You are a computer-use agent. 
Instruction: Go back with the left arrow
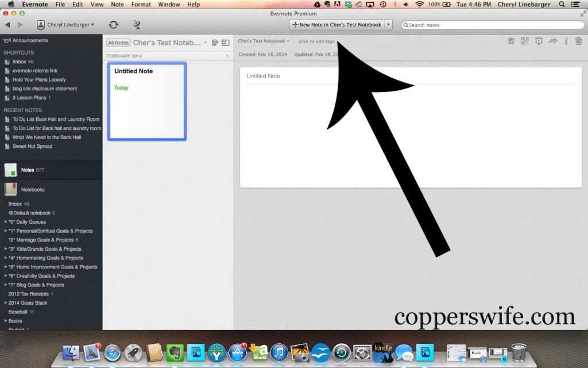[7, 25]
